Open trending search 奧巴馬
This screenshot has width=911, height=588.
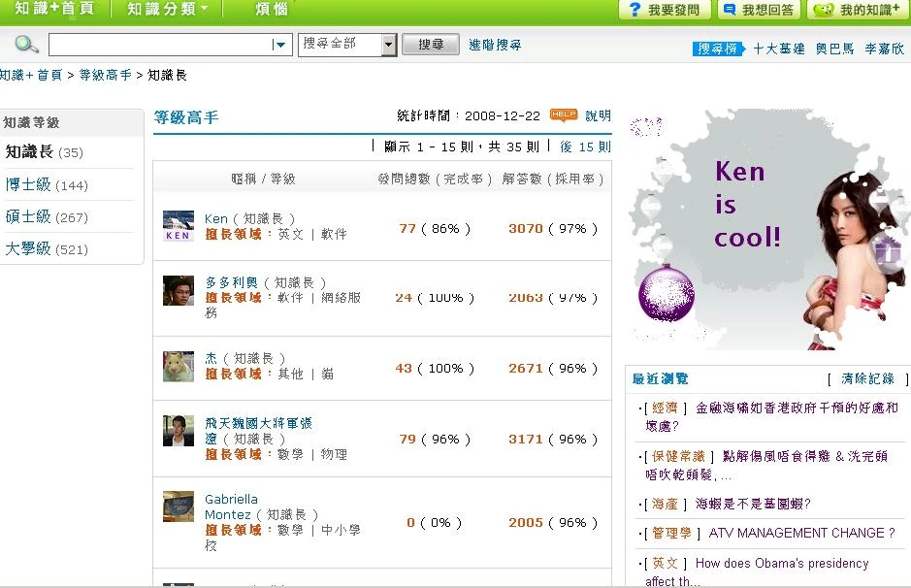(834, 49)
